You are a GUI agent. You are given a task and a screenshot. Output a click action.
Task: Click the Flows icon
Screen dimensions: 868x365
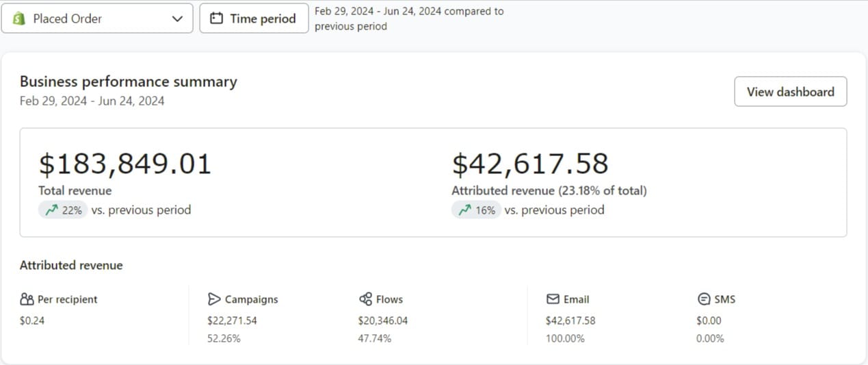(x=365, y=299)
